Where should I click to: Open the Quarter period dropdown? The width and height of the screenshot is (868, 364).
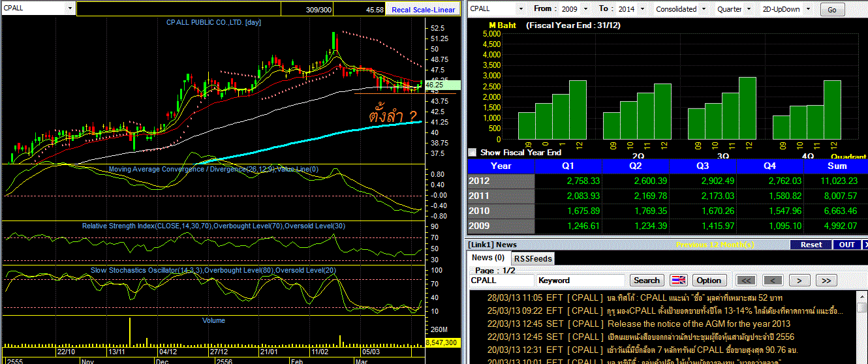(x=747, y=9)
